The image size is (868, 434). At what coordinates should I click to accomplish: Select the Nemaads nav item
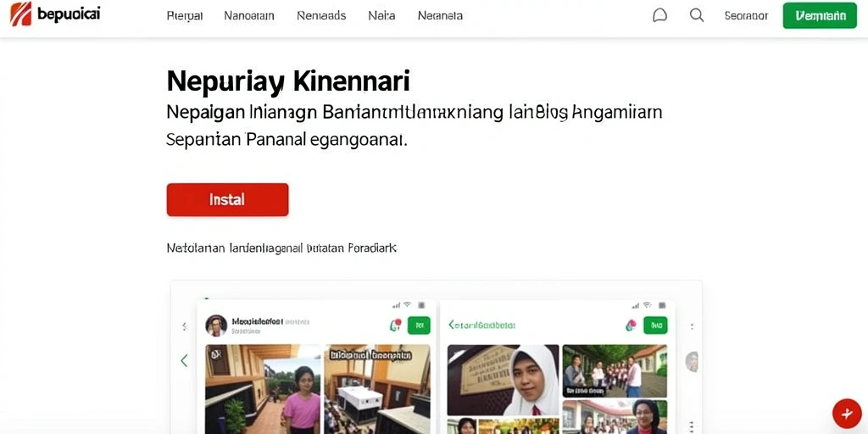[x=321, y=15]
